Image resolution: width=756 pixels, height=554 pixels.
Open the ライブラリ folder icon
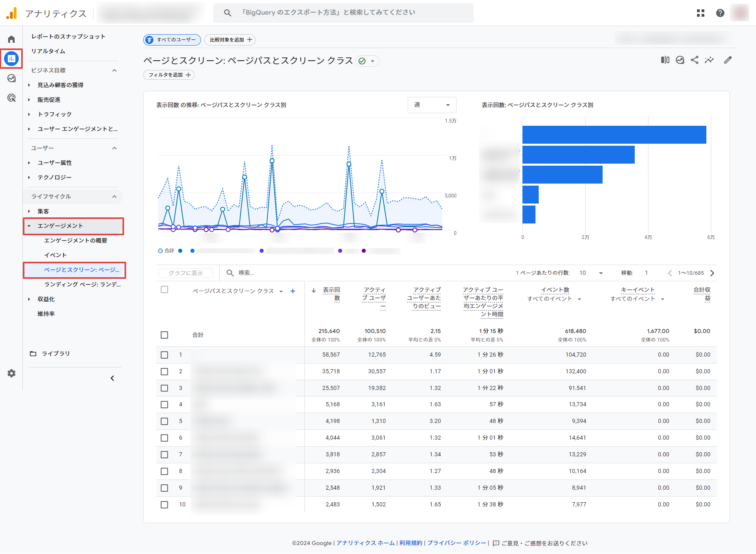pos(33,354)
